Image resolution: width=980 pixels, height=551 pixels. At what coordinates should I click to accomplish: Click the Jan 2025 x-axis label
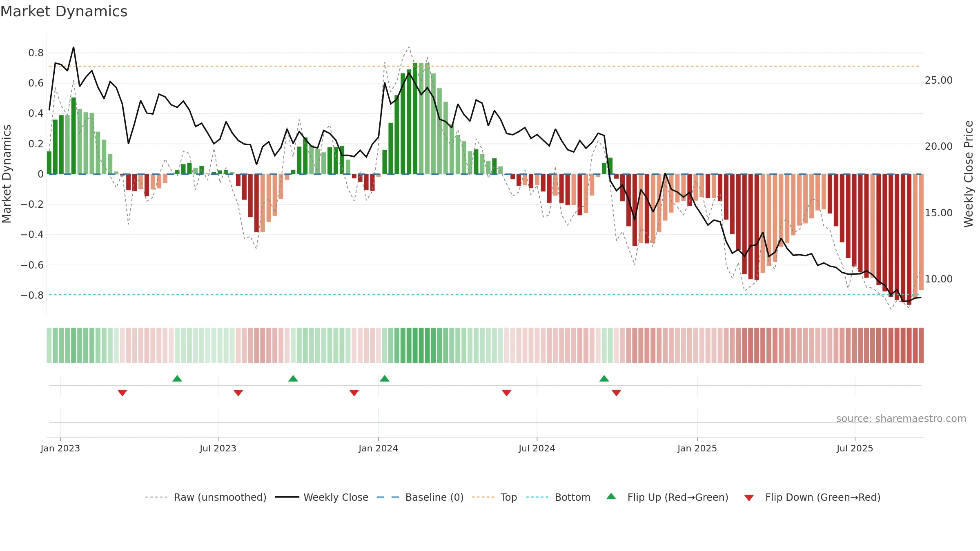[x=697, y=448]
